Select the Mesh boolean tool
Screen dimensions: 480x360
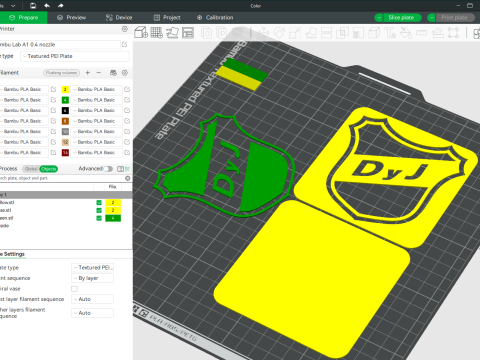pyautogui.click(x=342, y=33)
